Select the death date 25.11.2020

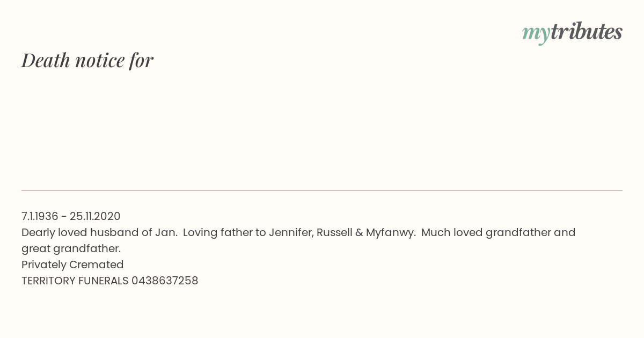[95, 216]
